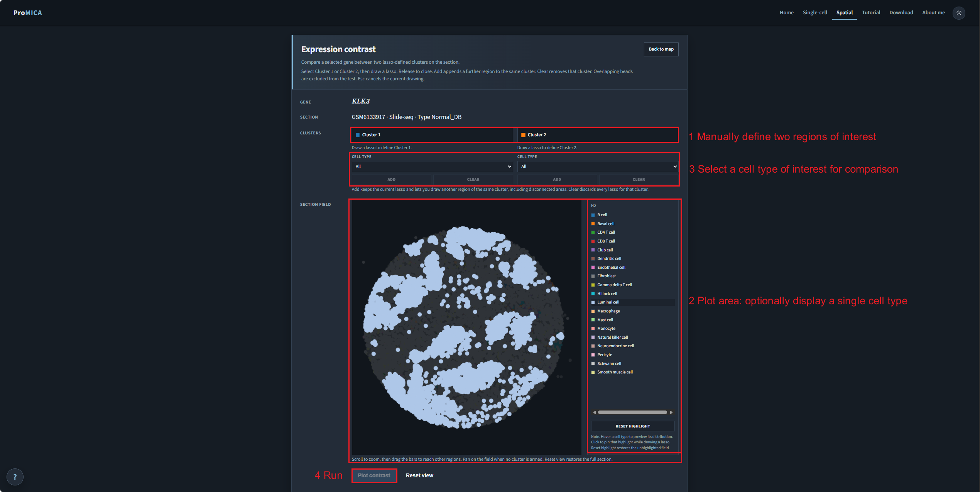Select Cluster 1 for lasso drawing

(x=432, y=135)
